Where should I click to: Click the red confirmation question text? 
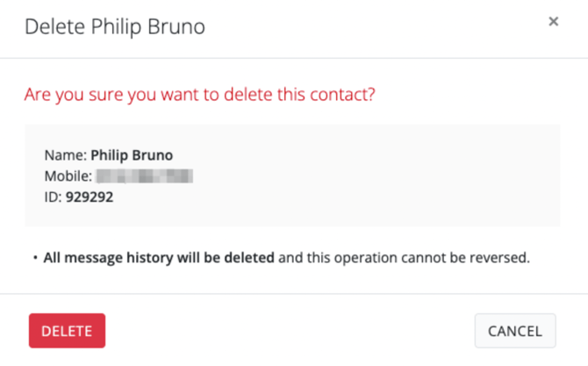(x=200, y=93)
